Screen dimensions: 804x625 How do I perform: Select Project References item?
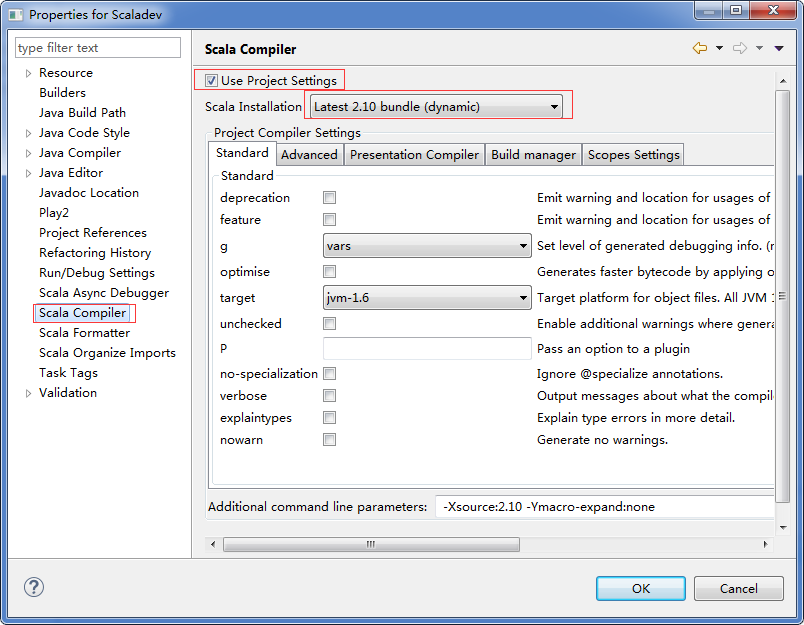click(93, 233)
